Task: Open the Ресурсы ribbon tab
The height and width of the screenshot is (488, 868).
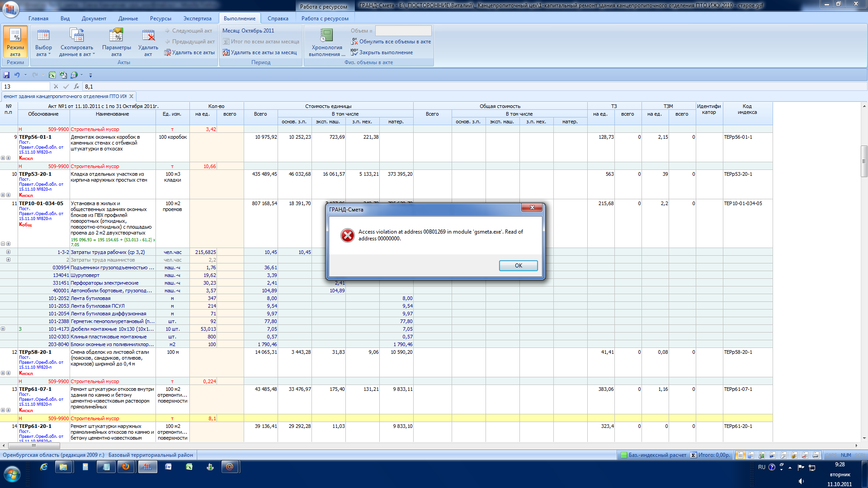Action: click(x=160, y=19)
